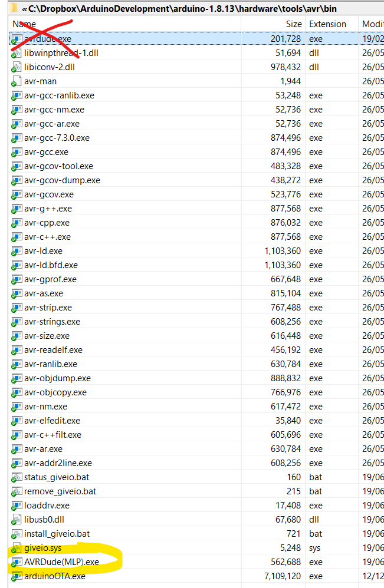Click size value 766,976

pyautogui.click(x=285, y=392)
